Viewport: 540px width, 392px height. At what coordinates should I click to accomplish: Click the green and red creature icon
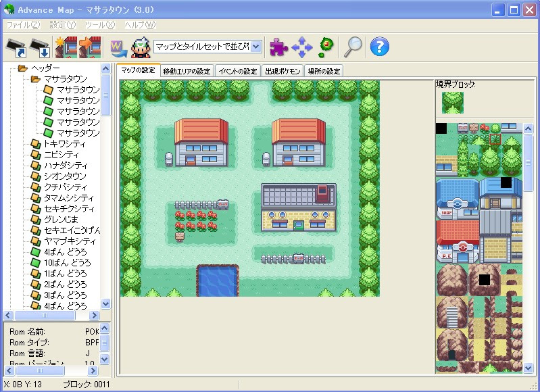click(326, 47)
